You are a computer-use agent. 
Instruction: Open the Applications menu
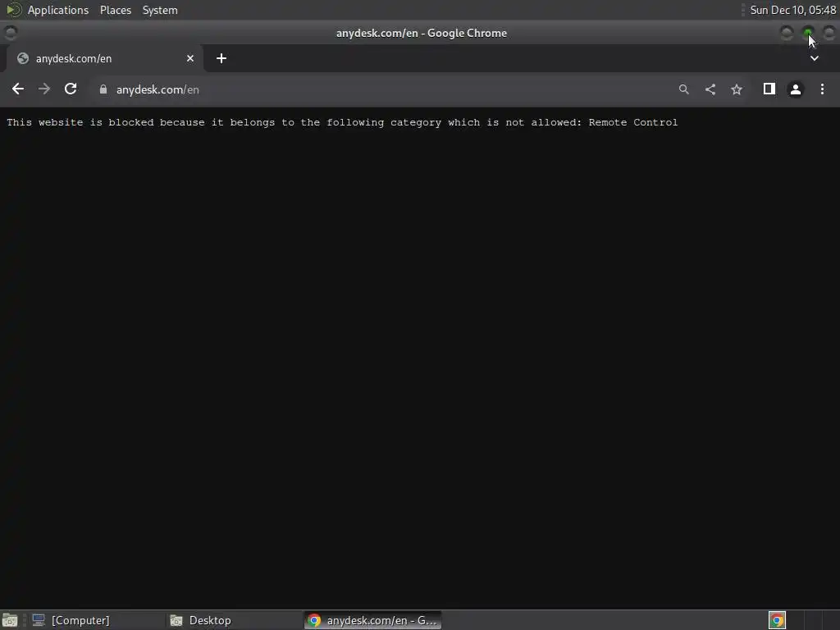pyautogui.click(x=58, y=10)
